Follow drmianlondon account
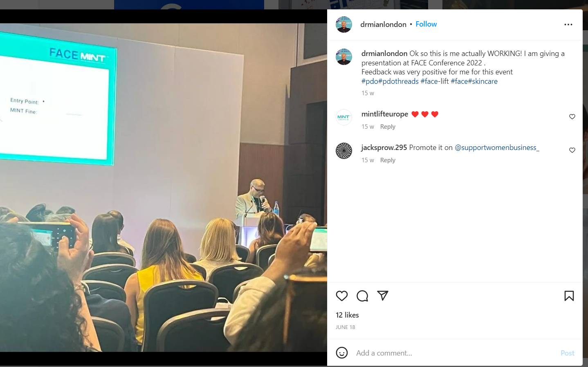This screenshot has height=367, width=588. 426,24
